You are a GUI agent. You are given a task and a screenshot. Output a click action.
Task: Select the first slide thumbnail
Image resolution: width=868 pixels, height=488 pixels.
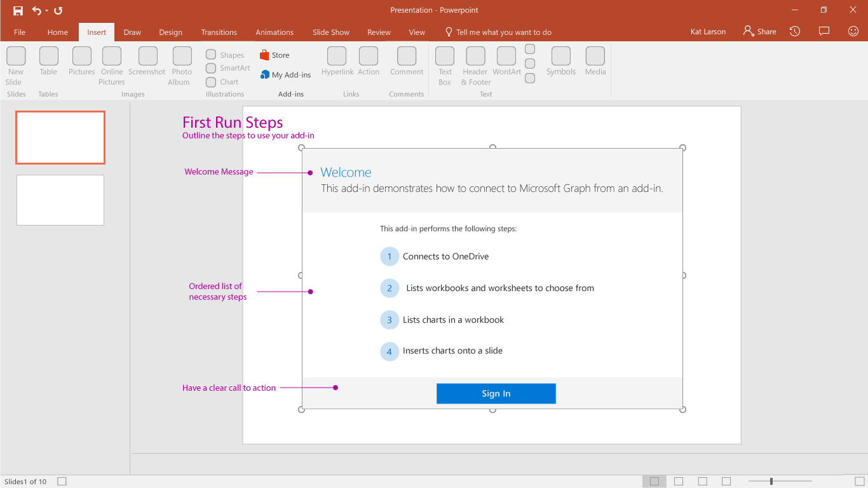point(60,137)
